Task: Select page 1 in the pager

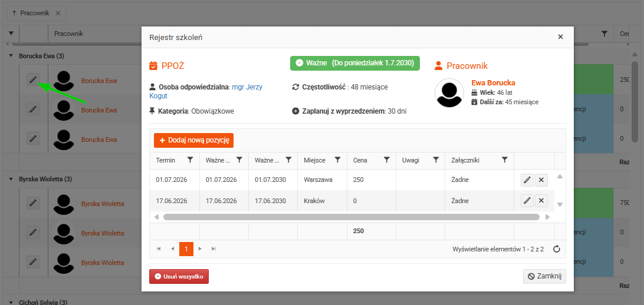Action: (x=186, y=249)
